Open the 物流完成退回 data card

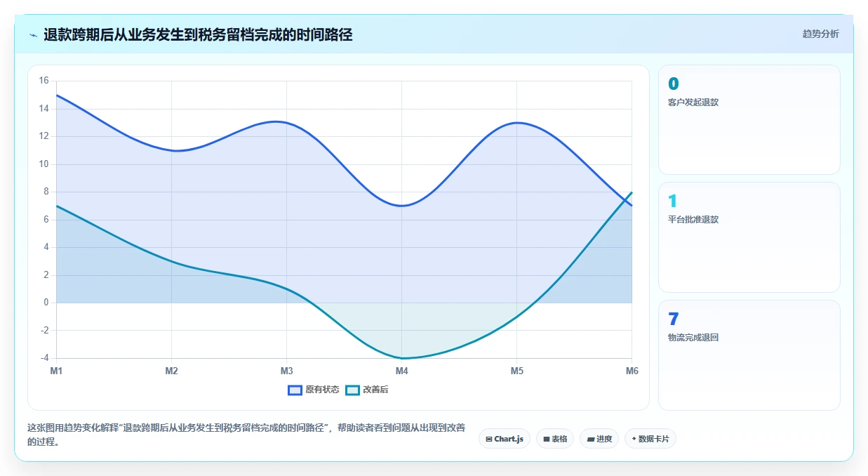point(749,355)
